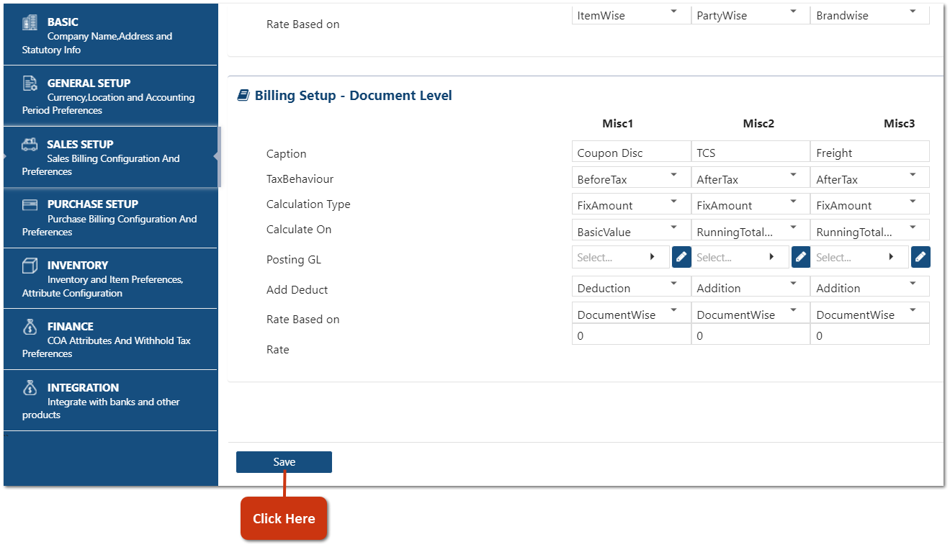This screenshot has width=950, height=560.
Task: Open Misc2 Posting GL Select dropdown
Action: (740, 257)
